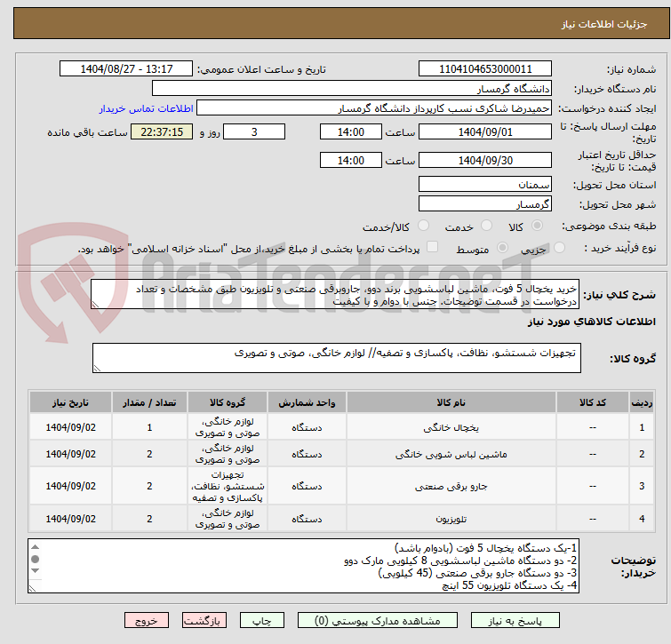Select the کالا radio button
Screen dimensions: 671x644
pos(537,226)
